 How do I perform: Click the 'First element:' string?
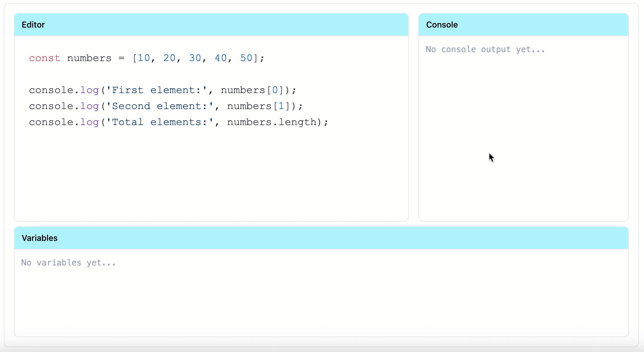click(156, 90)
